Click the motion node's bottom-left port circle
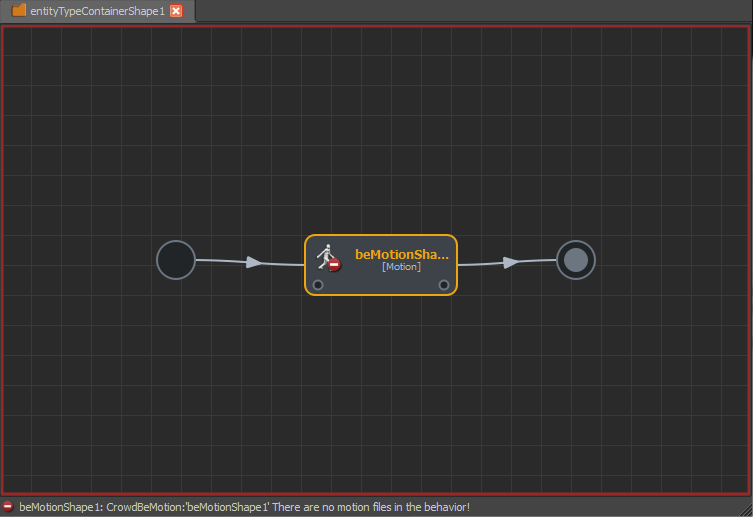 [x=317, y=285]
